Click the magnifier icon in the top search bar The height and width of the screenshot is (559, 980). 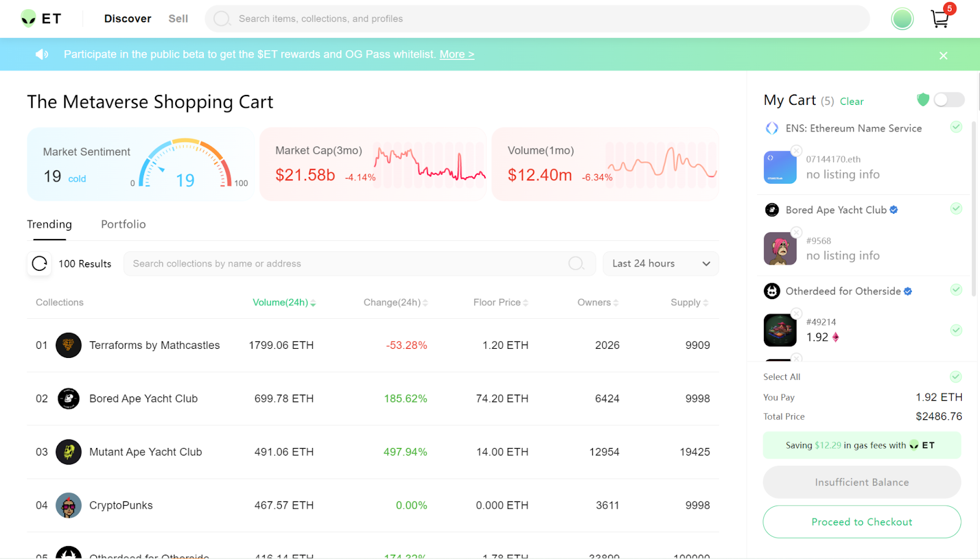click(221, 19)
